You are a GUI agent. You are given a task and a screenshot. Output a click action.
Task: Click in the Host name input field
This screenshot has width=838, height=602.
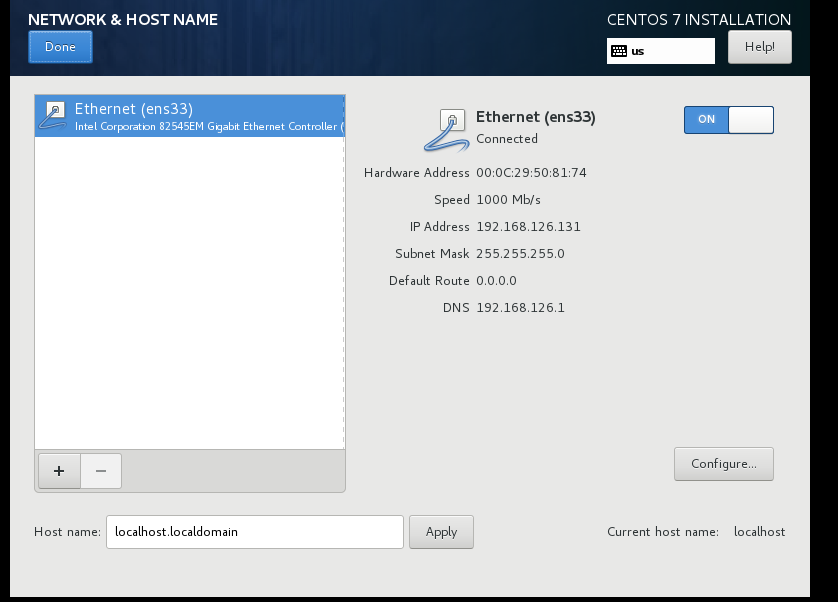pos(255,532)
